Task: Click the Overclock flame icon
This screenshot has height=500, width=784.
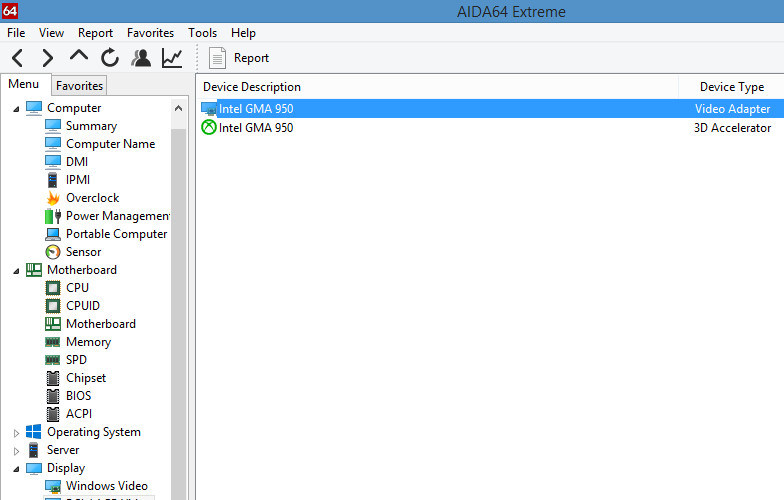Action: (53, 198)
